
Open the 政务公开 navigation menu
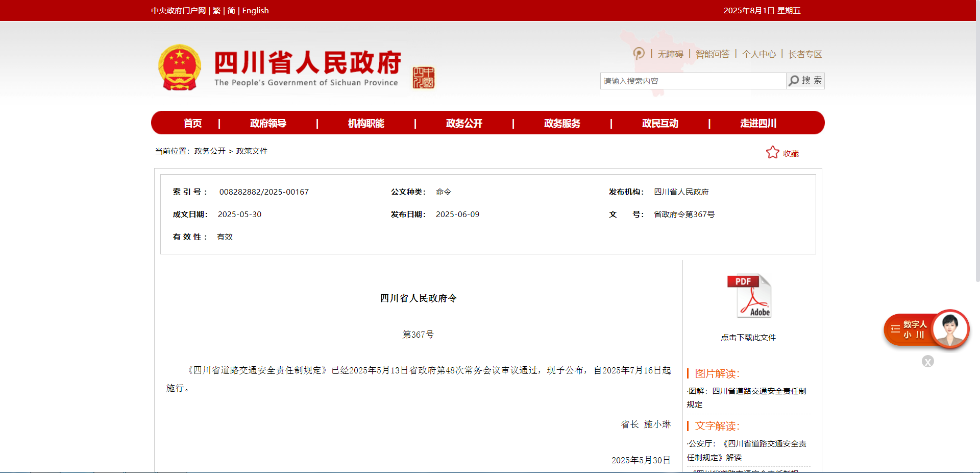464,123
